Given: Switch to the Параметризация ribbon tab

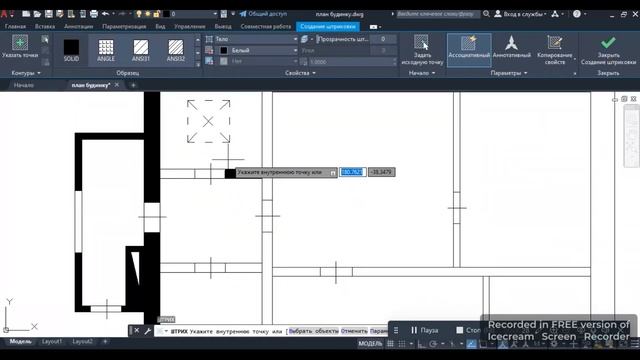Looking at the screenshot, I should (x=124, y=27).
